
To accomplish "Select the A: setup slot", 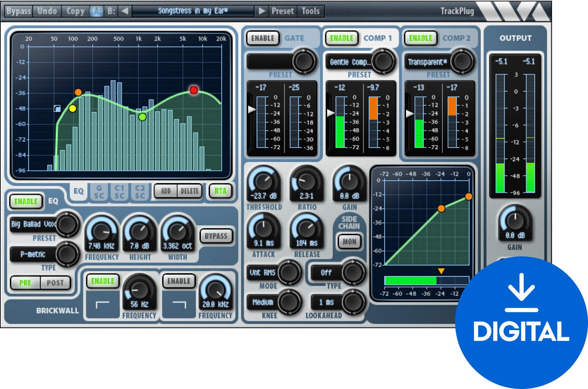I will click(x=97, y=11).
